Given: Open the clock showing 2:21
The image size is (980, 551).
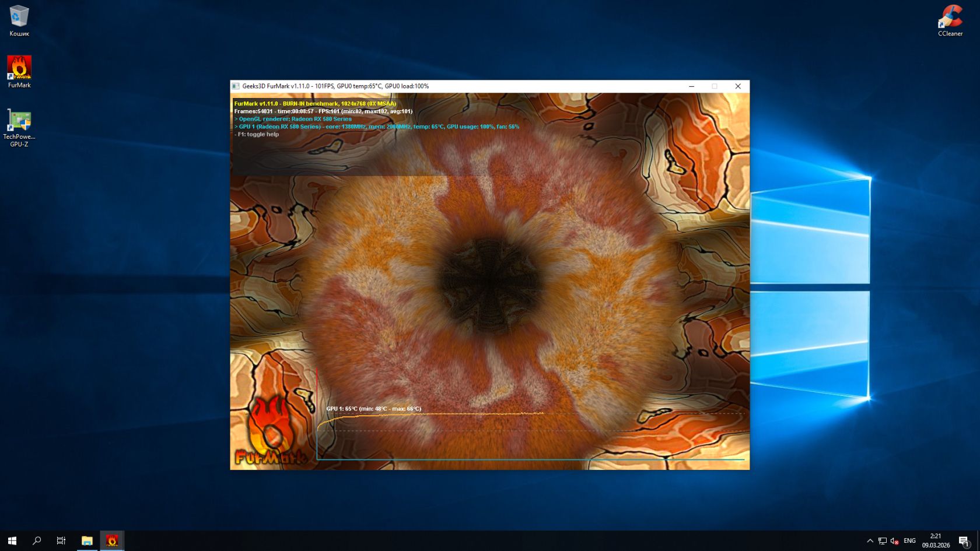Looking at the screenshot, I should [936, 541].
